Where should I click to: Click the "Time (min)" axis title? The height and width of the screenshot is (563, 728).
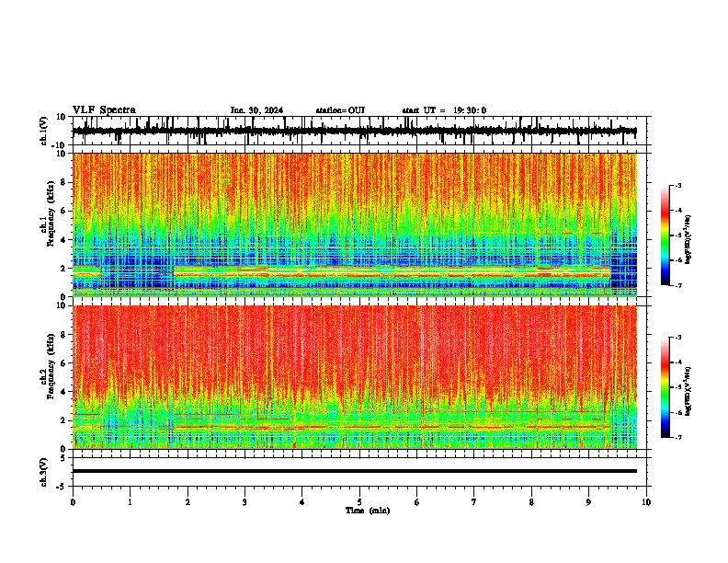(x=368, y=511)
